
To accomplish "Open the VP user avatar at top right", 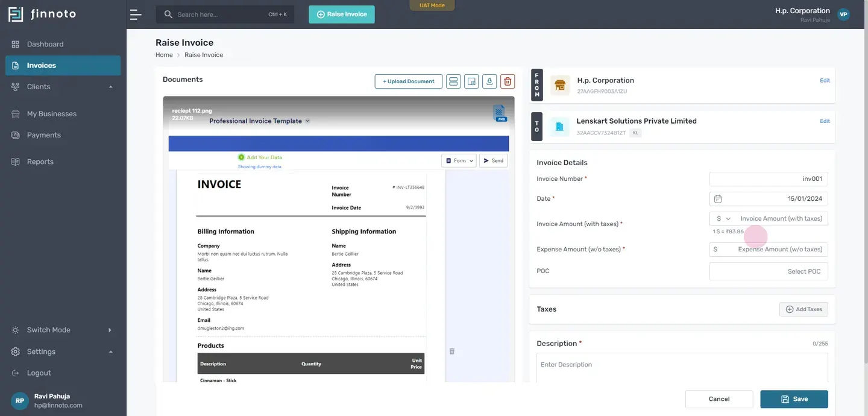I will coord(843,14).
